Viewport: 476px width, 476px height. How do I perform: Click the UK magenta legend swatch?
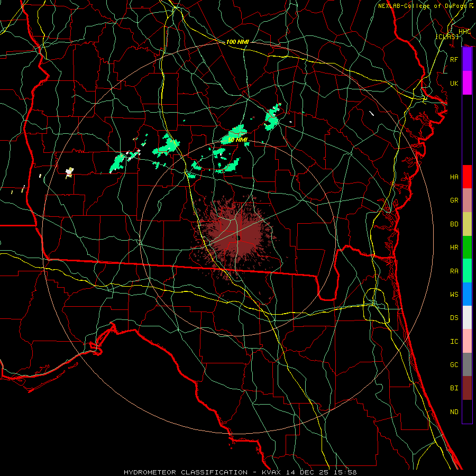point(467,83)
